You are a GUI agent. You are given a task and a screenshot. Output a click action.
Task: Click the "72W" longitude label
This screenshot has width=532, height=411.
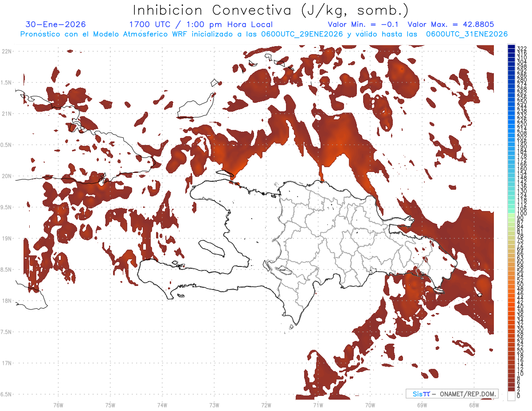tap(266, 405)
